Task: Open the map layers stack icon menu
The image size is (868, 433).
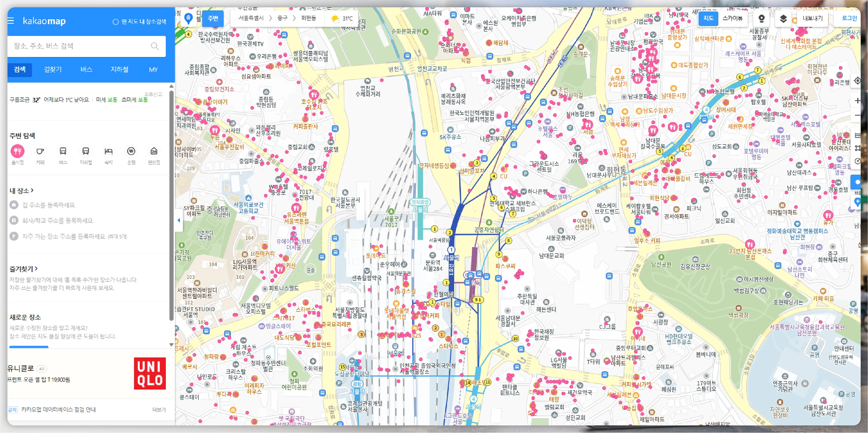Action: point(783,18)
